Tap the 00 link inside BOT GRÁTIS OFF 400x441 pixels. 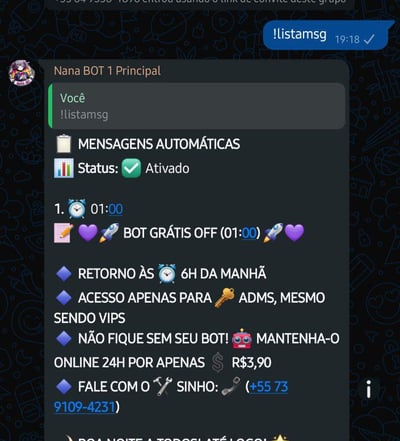(x=249, y=233)
